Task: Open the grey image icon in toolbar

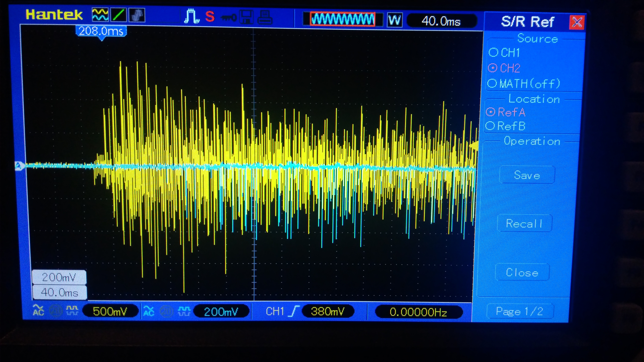Action: 137,15
